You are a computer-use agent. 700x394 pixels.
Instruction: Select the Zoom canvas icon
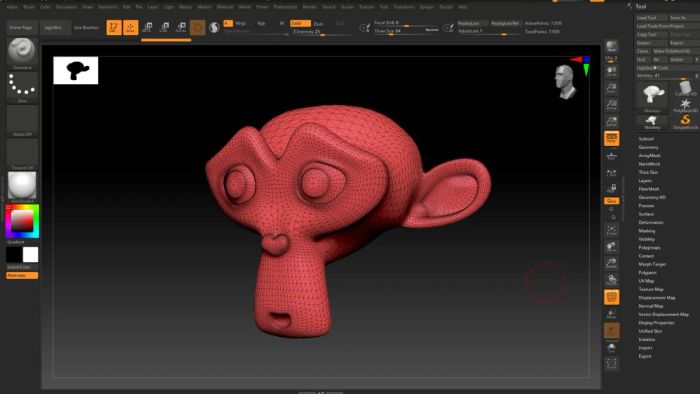point(612,87)
